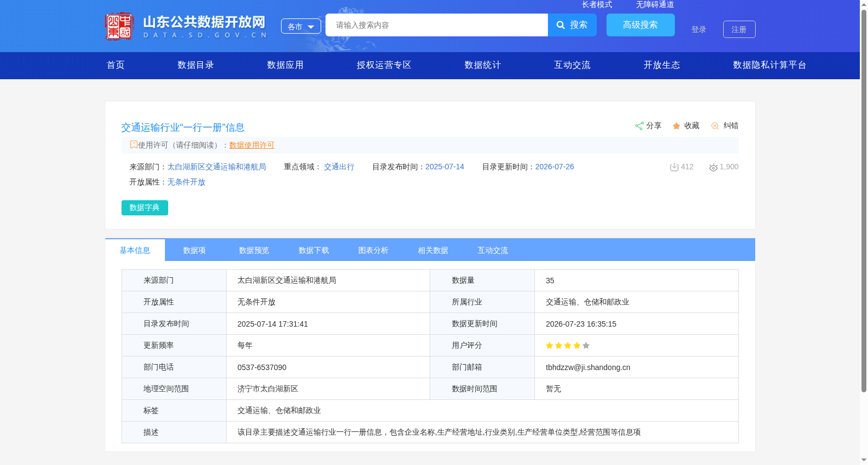Click the error correction icon by 纠错
The height and width of the screenshot is (465, 868).
click(x=715, y=126)
